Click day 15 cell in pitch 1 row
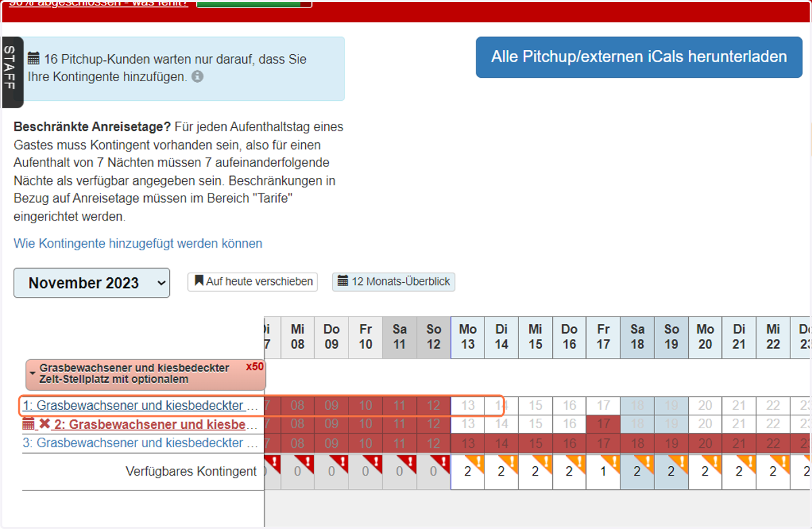The image size is (812, 529). tap(535, 406)
